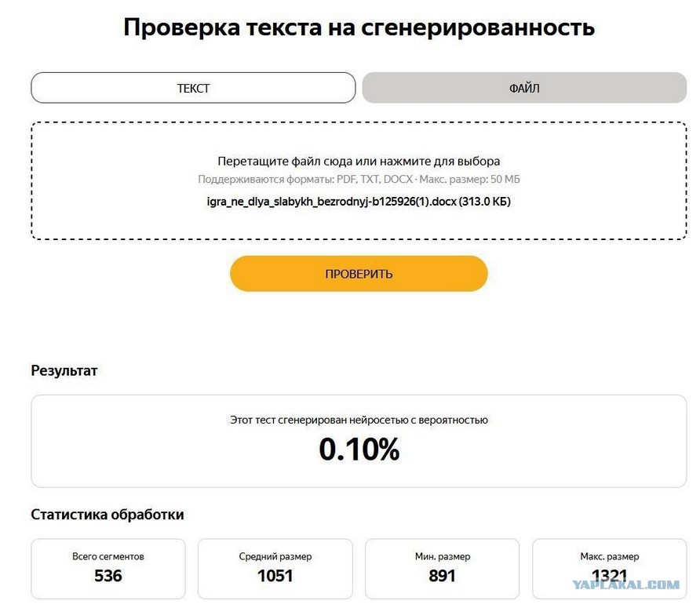The image size is (700, 608).
Task: Select the Всего сегментов stat card
Action: point(108,569)
